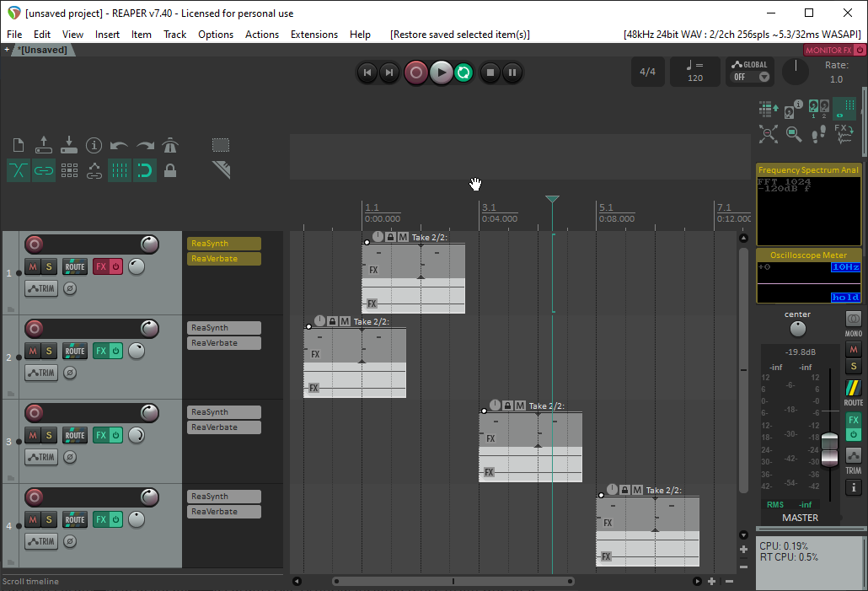Click the dotted rectangle toolbar icon

coord(221,145)
